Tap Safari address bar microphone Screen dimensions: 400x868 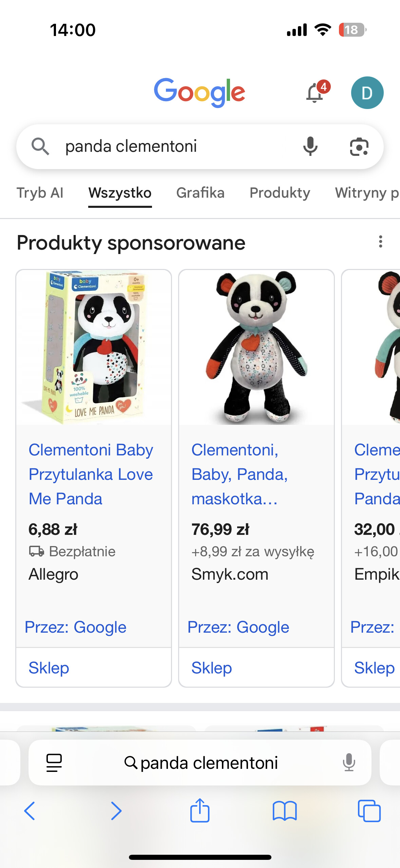[x=349, y=763]
